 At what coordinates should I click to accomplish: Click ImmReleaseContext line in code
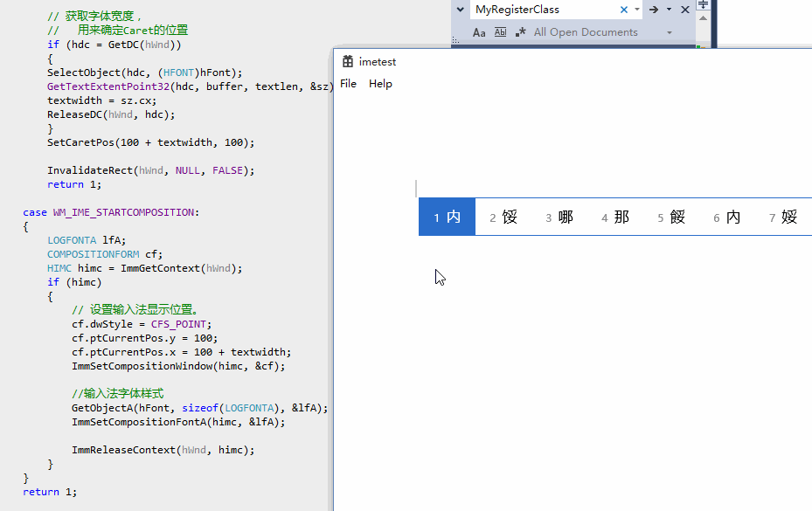(163, 450)
